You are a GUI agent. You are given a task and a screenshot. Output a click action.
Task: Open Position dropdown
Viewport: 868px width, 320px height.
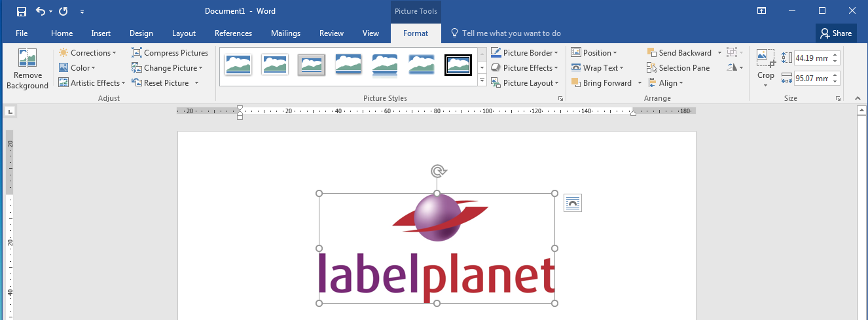pyautogui.click(x=594, y=53)
